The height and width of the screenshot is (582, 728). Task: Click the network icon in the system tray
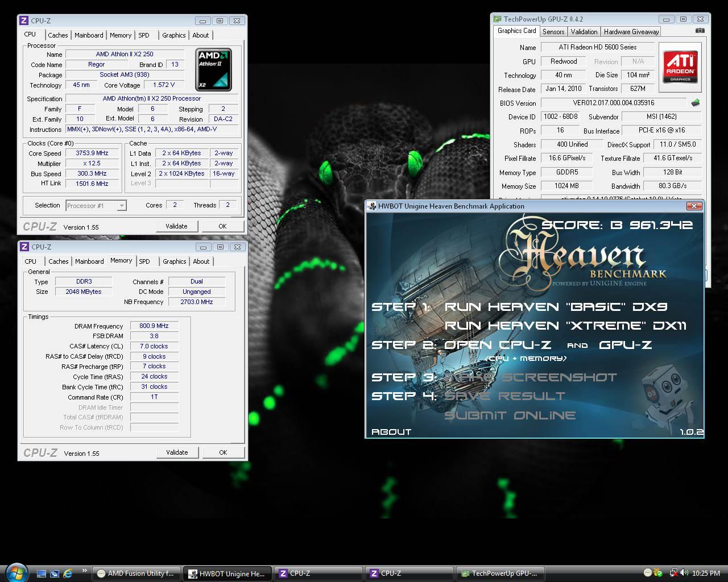674,573
